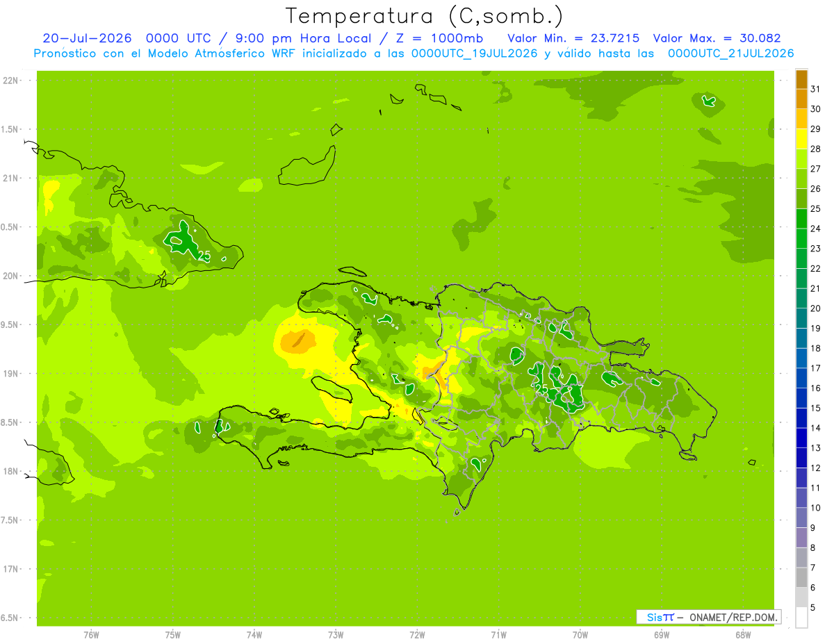Click the "68W" longitude label
Screen dimensions: 834x644
(743, 635)
